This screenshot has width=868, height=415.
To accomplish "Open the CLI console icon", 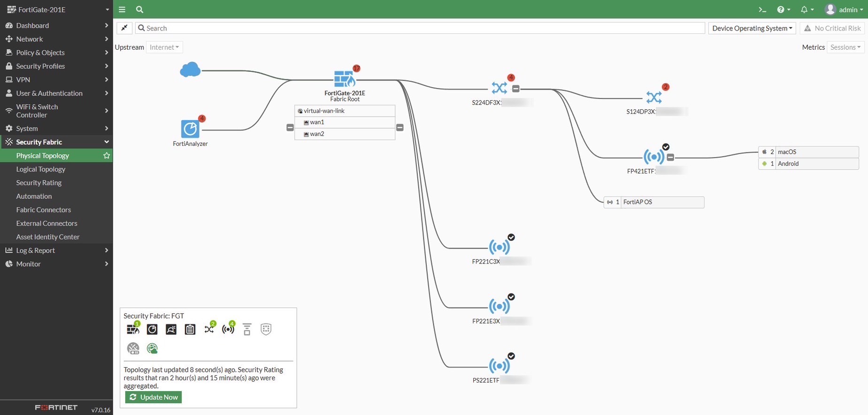I will (762, 9).
